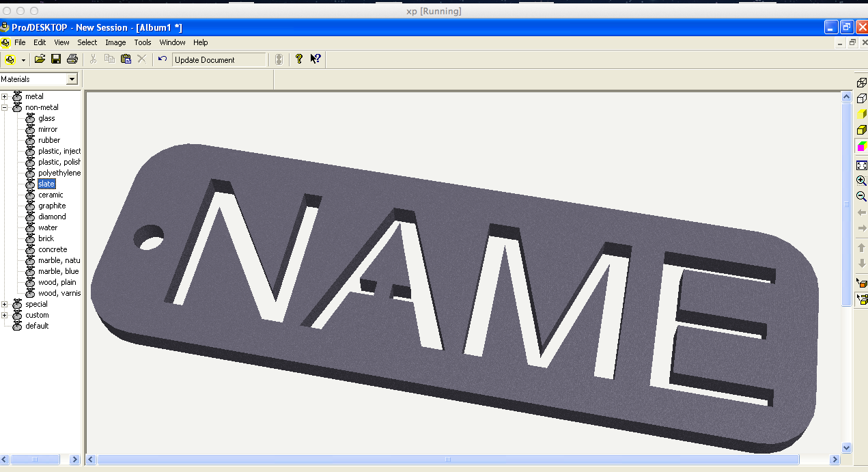Open the Image menu

click(115, 42)
